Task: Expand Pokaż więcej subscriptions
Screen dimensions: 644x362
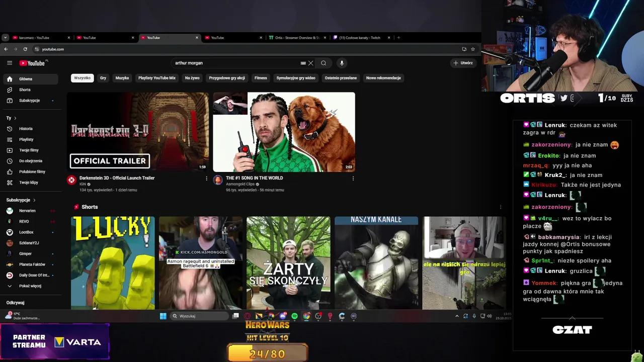Action: [x=30, y=286]
